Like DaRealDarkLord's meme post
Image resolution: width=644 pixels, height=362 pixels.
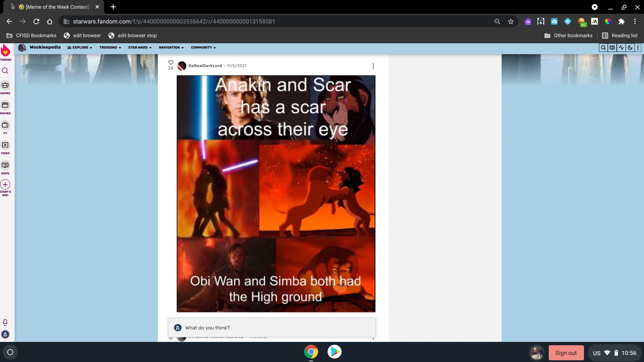171,62
